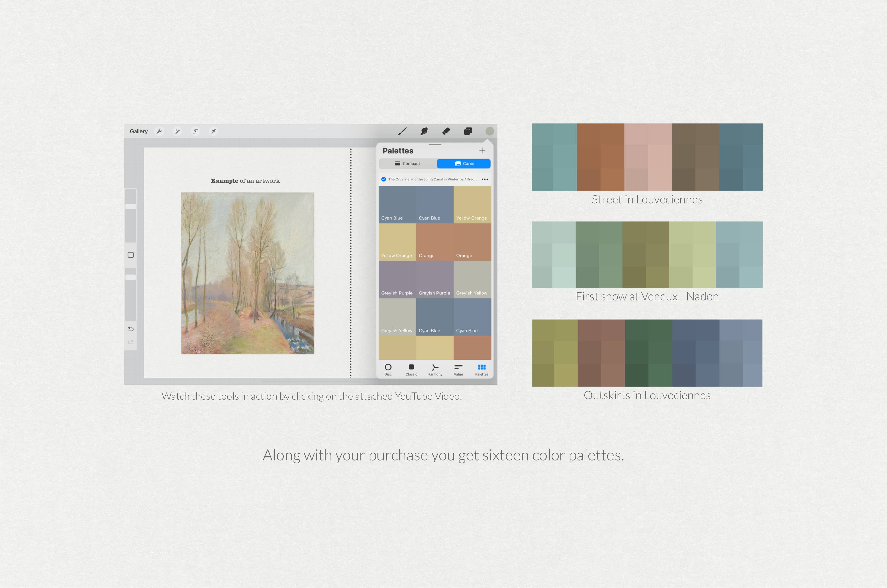Open the Selection tool
Screen dimensions: 887x588
(x=195, y=131)
